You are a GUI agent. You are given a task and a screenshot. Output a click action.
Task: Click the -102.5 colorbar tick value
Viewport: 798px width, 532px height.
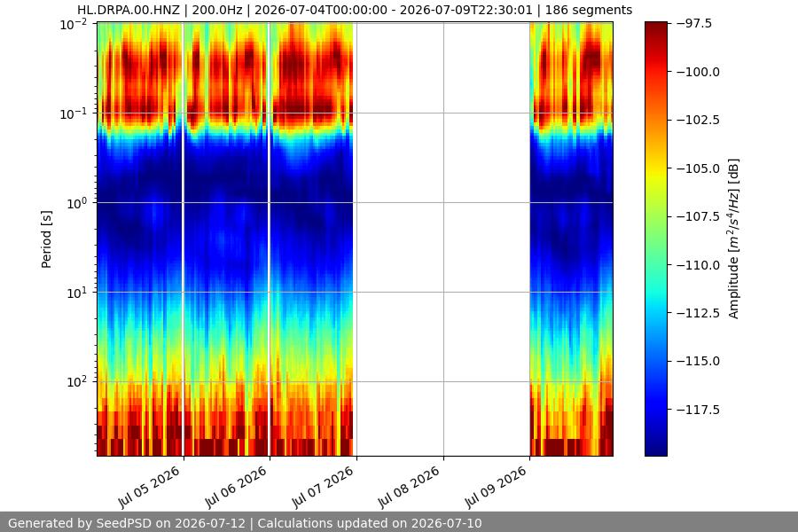coord(699,120)
